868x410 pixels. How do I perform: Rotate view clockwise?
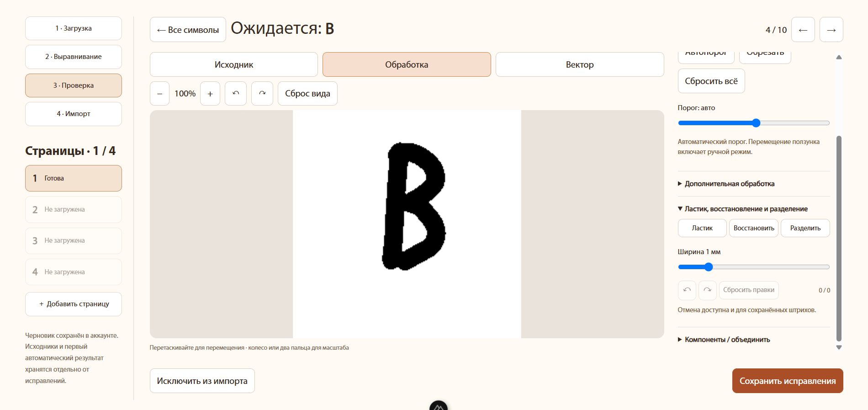coord(262,94)
